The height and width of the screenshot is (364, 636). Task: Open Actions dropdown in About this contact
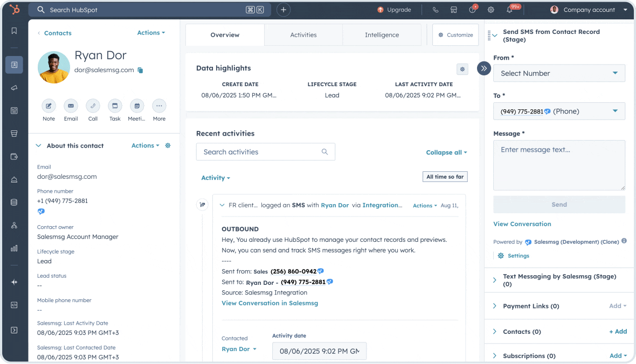pos(145,145)
